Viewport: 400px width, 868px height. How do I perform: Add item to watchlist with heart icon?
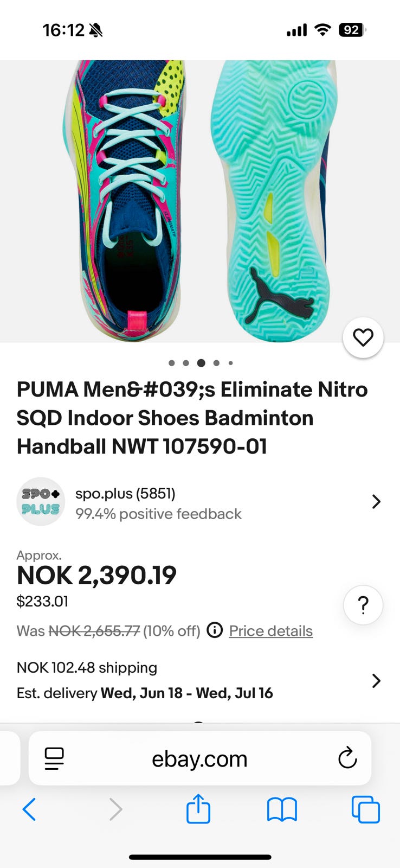[363, 337]
